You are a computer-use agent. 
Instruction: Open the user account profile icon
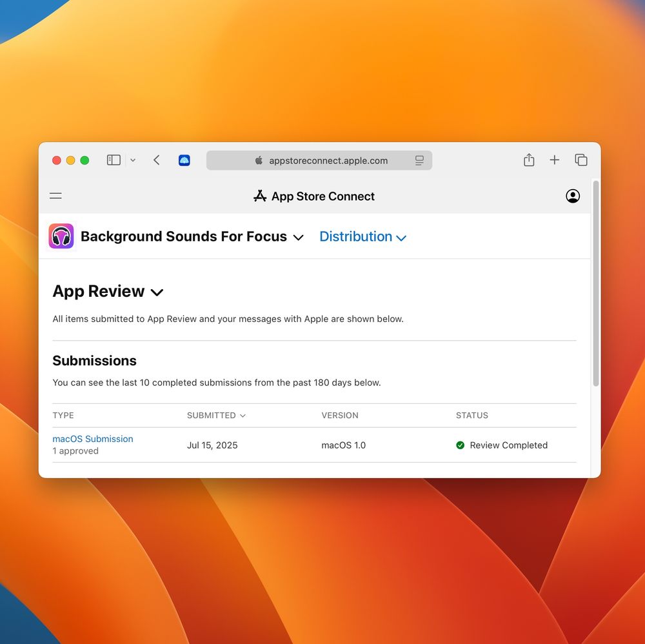[573, 196]
